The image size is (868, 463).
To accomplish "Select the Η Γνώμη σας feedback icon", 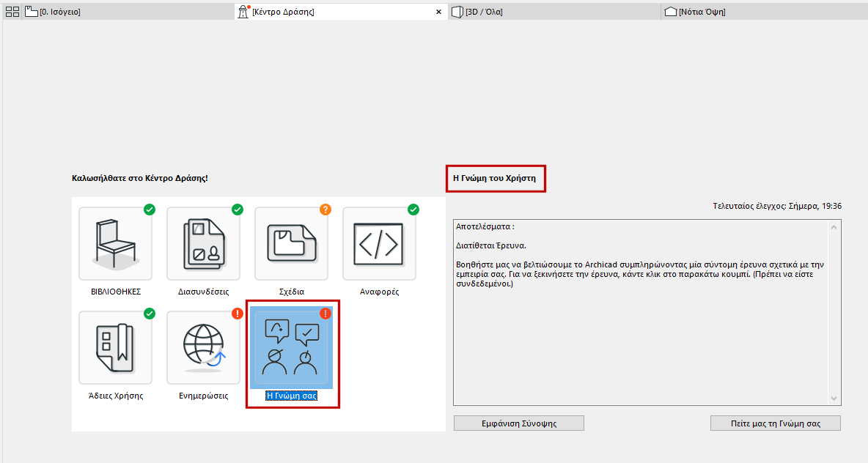I will (x=291, y=347).
